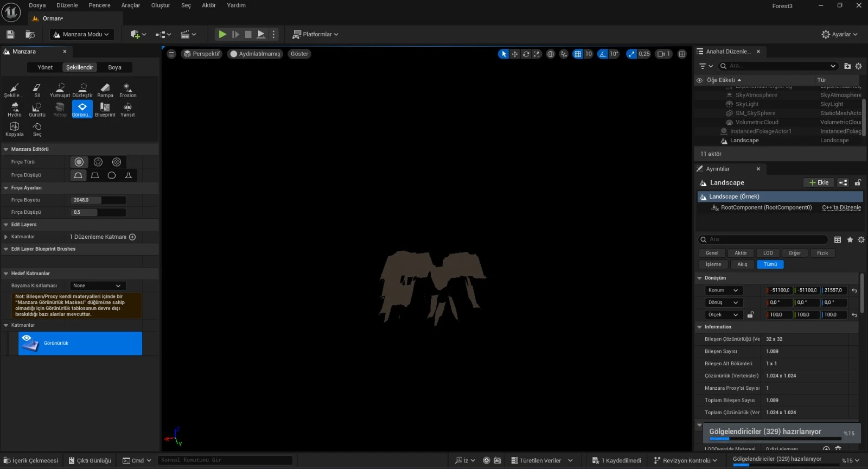Viewport: 868px width, 469px height.
Task: Adjust the Fırça Düşüşü 0,5 slider
Action: point(98,212)
